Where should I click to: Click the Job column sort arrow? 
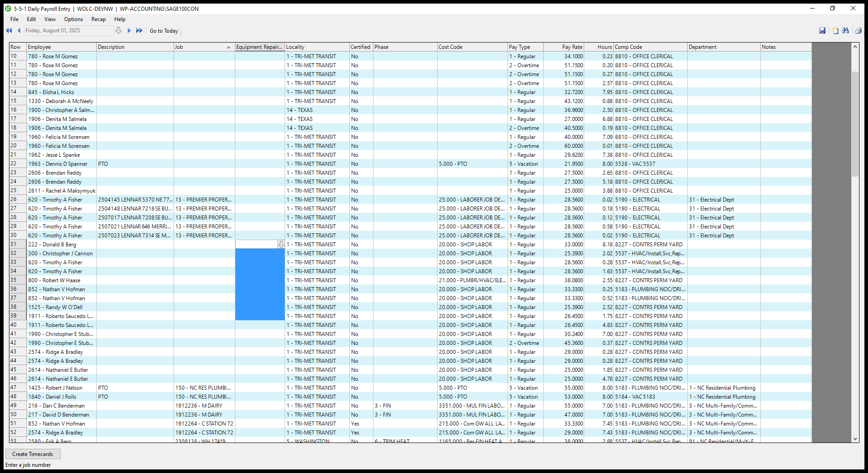229,47
